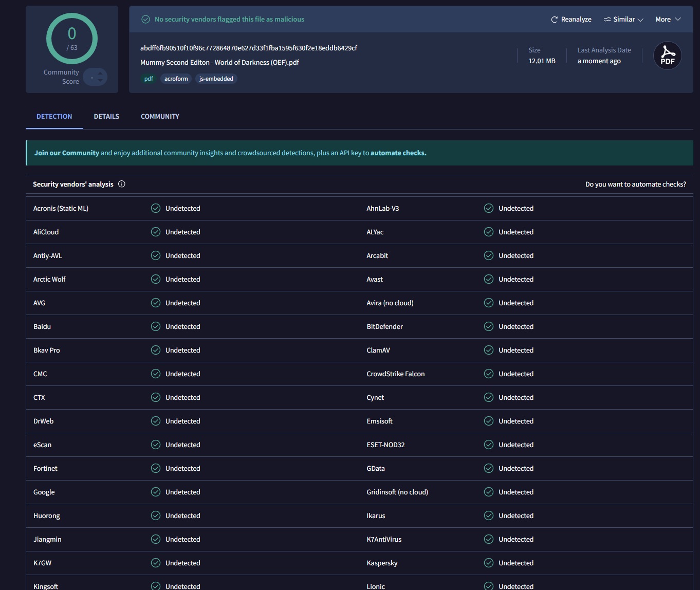This screenshot has height=590, width=700.
Task: Select the acroform tag
Action: [176, 79]
